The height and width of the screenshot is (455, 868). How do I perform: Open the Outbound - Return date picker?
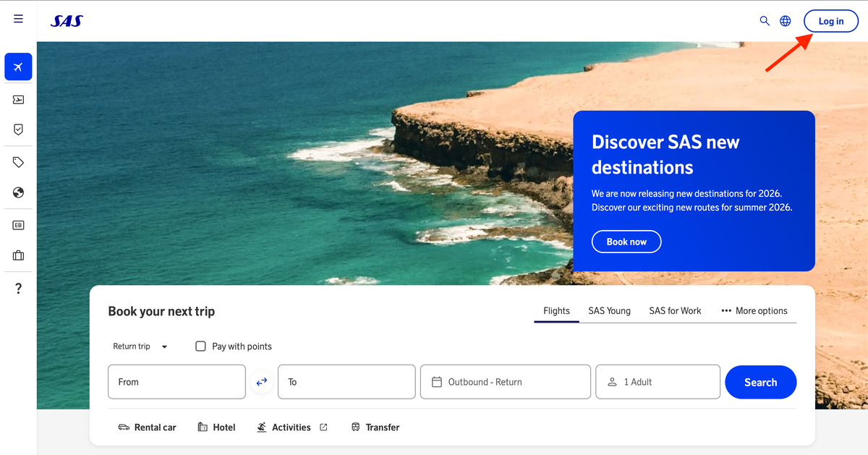[x=505, y=382]
